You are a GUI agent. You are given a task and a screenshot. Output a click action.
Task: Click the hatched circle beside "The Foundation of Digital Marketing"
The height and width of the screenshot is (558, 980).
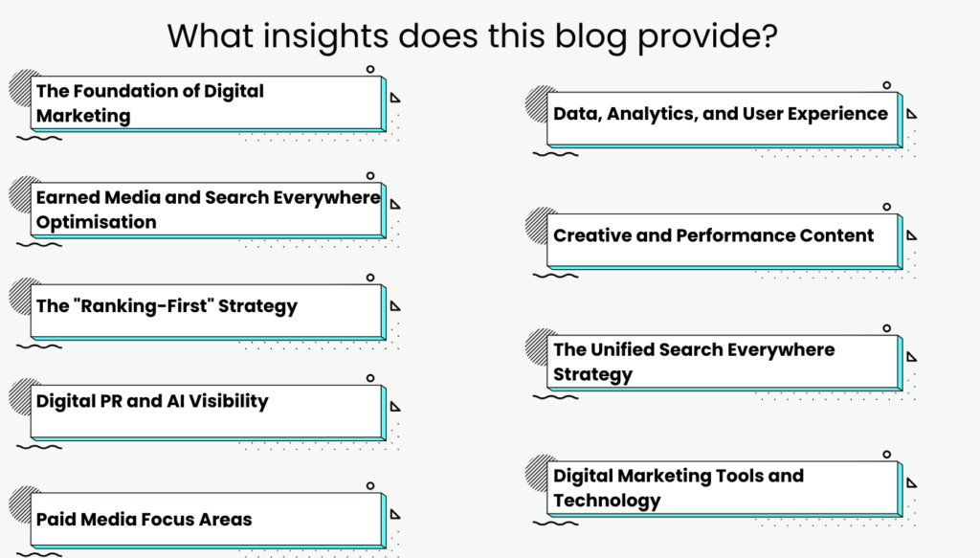[22, 87]
